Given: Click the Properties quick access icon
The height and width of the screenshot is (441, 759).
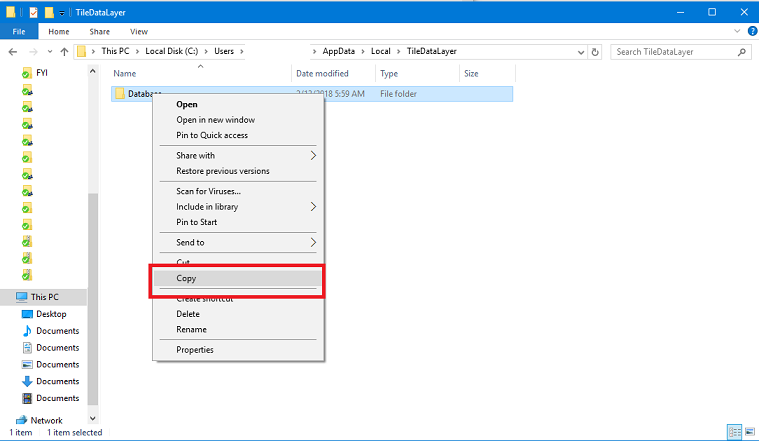Looking at the screenshot, I should point(33,13).
